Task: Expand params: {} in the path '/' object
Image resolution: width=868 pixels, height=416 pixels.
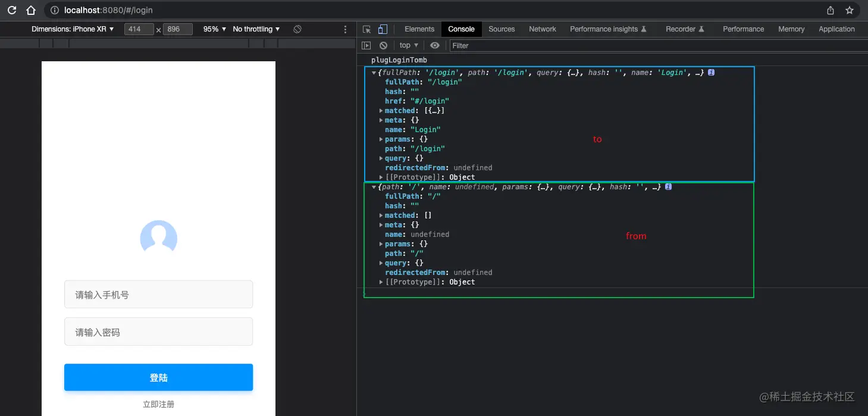Action: pos(381,244)
